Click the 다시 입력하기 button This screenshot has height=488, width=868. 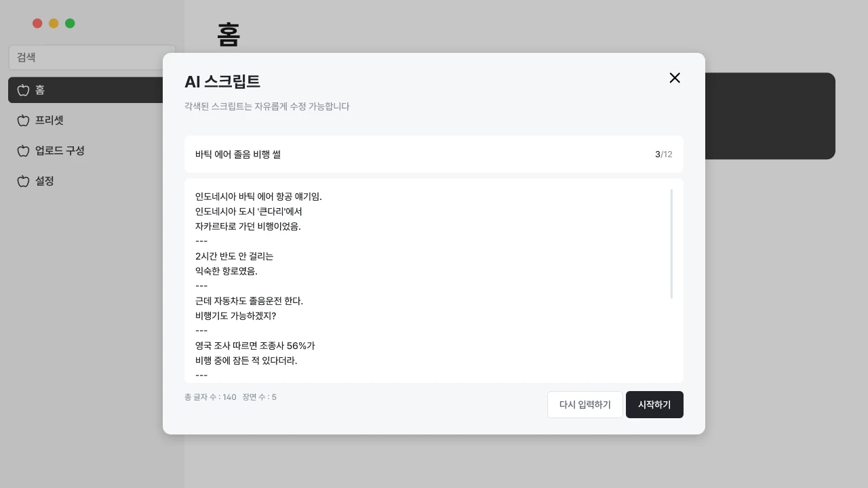click(585, 405)
